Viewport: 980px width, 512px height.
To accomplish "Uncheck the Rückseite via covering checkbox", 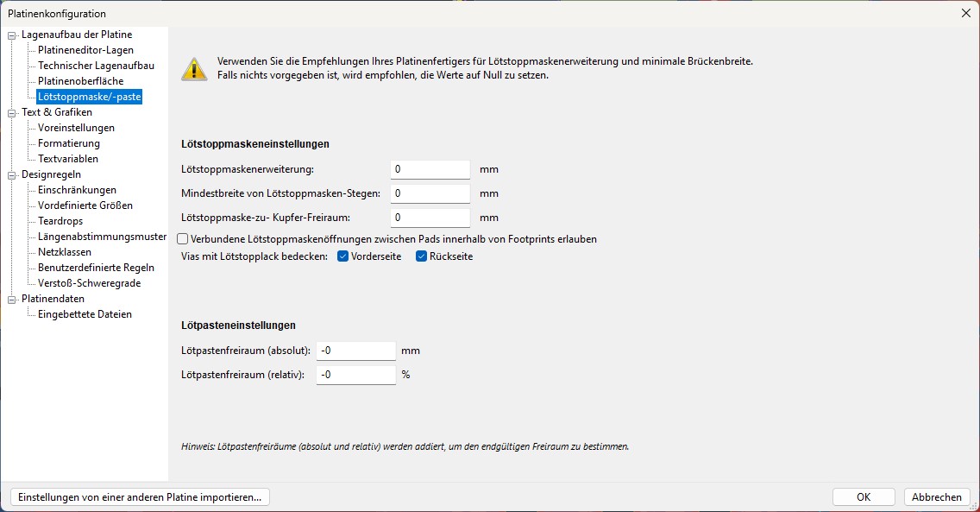I will [422, 256].
